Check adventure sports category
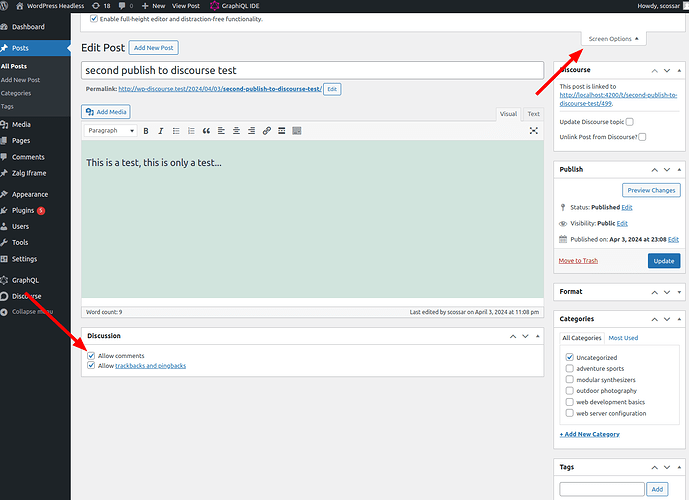The image size is (689, 500). click(x=569, y=368)
